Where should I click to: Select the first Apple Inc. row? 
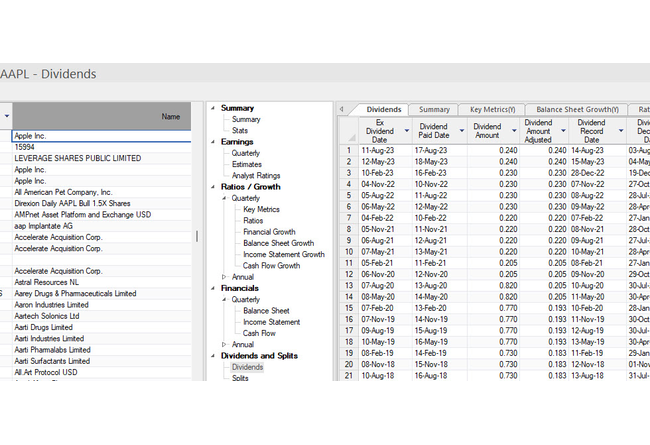click(102, 136)
